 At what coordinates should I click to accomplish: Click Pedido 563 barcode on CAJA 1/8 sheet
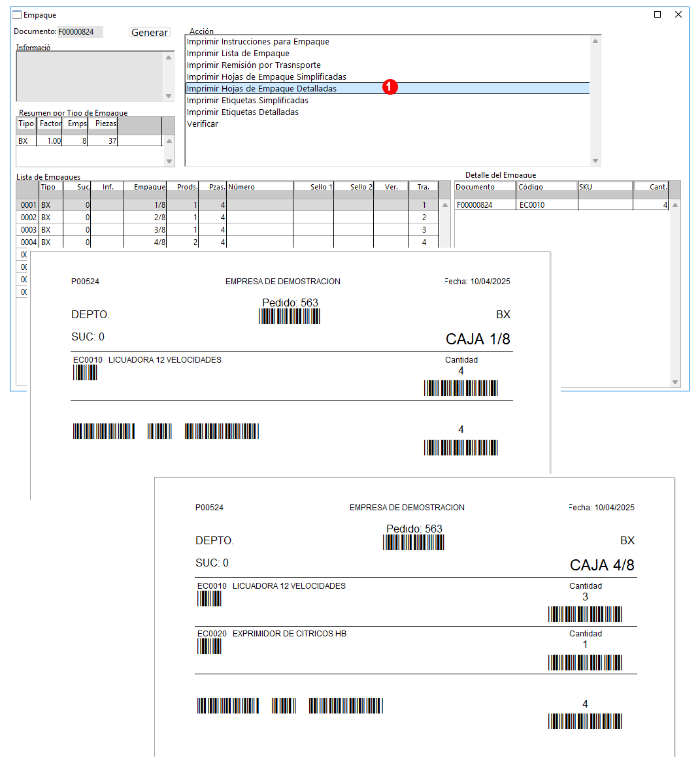coord(290,316)
